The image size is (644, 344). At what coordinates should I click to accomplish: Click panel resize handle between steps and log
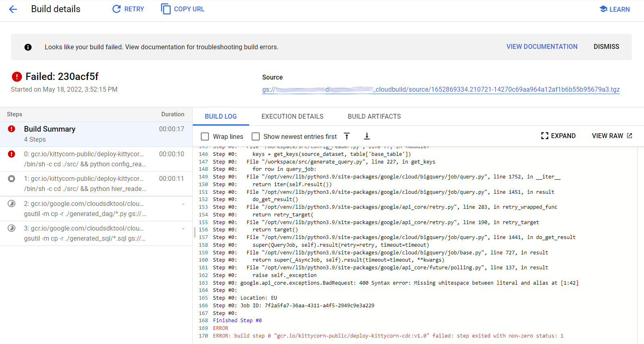[x=195, y=232]
